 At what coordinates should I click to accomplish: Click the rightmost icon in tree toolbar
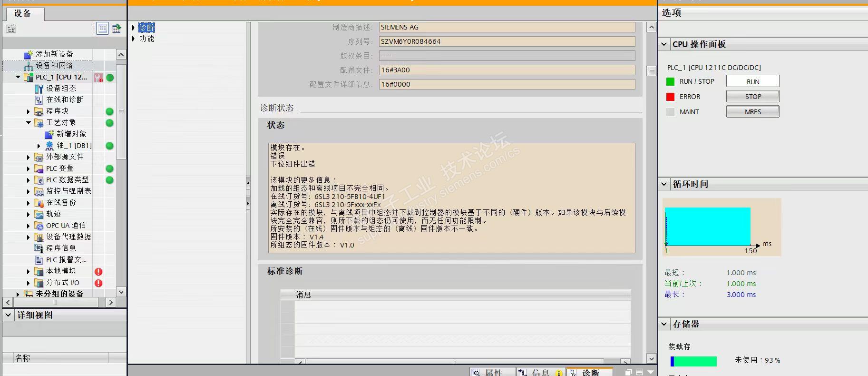pos(117,29)
